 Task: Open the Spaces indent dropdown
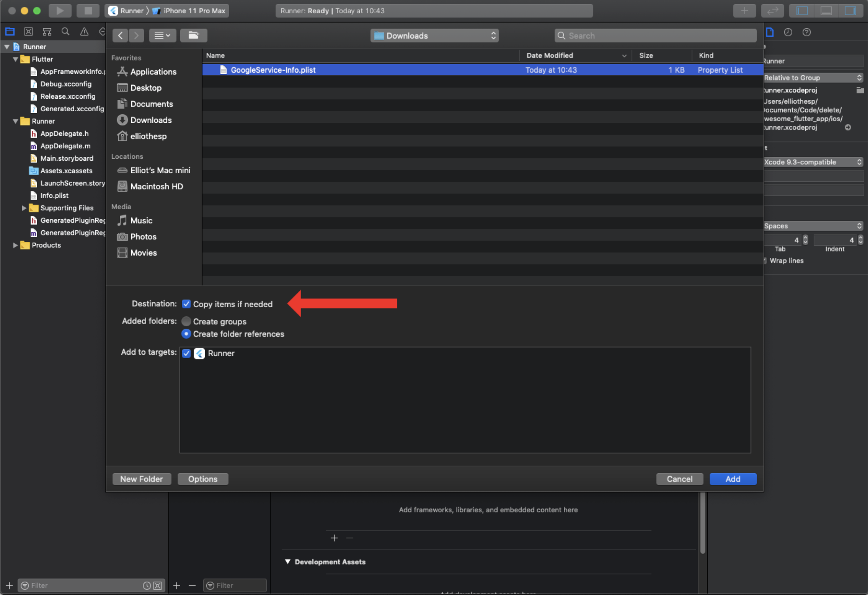[x=813, y=226]
